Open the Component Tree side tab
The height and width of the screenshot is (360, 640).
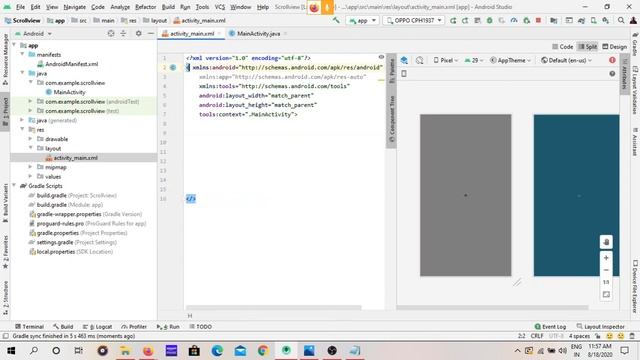pyautogui.click(x=391, y=118)
